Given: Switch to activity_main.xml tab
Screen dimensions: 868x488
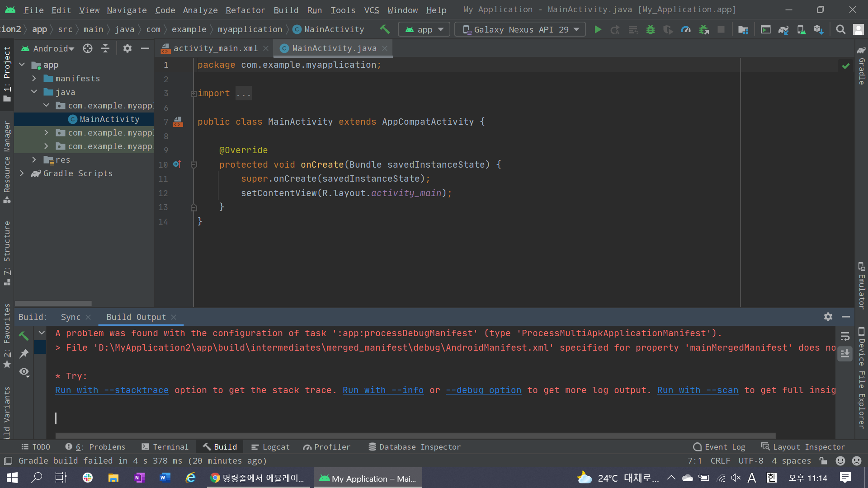Looking at the screenshot, I should 215,48.
